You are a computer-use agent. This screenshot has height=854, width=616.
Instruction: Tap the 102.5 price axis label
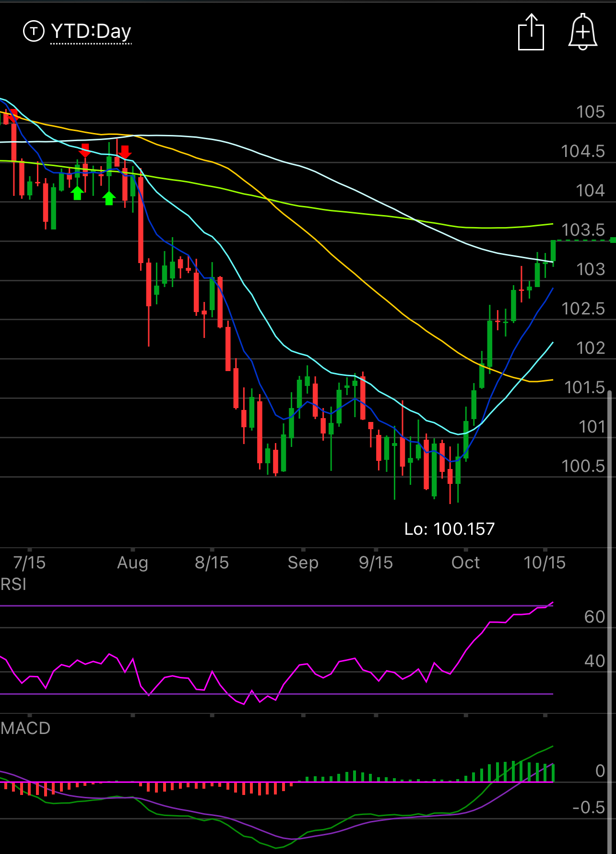click(583, 309)
